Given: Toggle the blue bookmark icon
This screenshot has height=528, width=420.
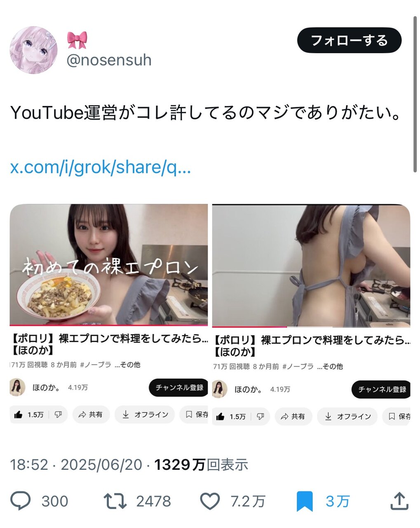Looking at the screenshot, I should 305,501.
